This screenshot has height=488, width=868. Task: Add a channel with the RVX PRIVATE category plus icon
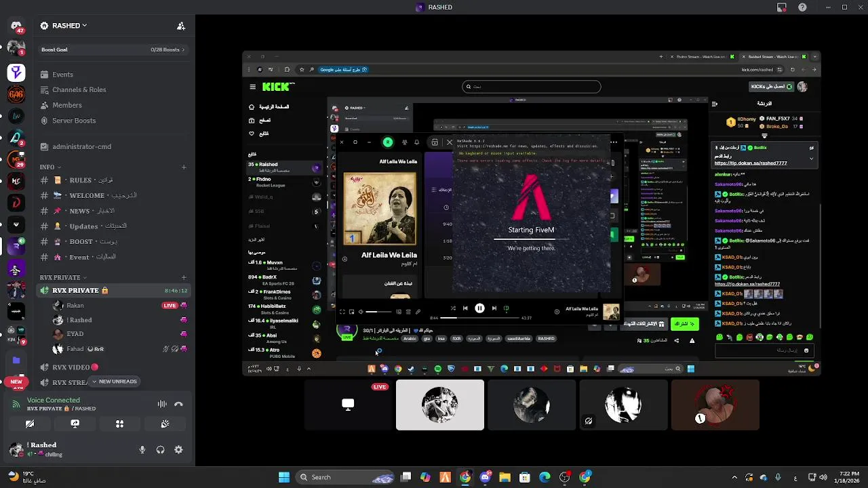pos(183,277)
